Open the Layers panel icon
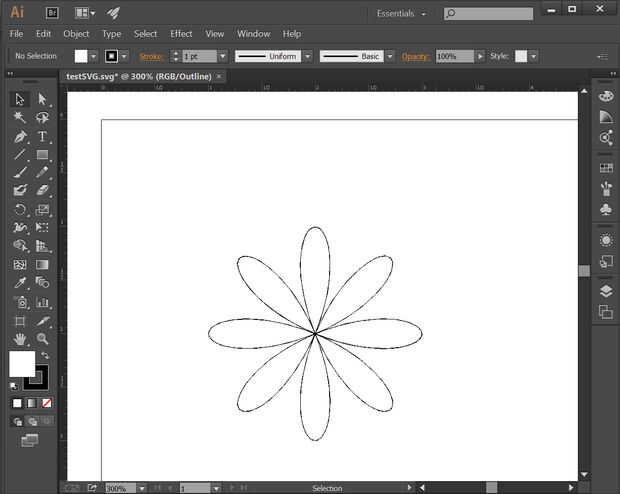The height and width of the screenshot is (494, 620). tap(606, 291)
